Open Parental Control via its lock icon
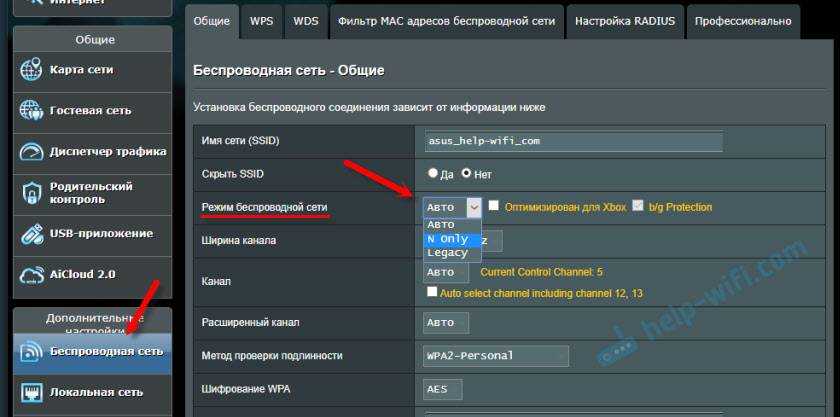Screen dimensions: 840x417 32,193
